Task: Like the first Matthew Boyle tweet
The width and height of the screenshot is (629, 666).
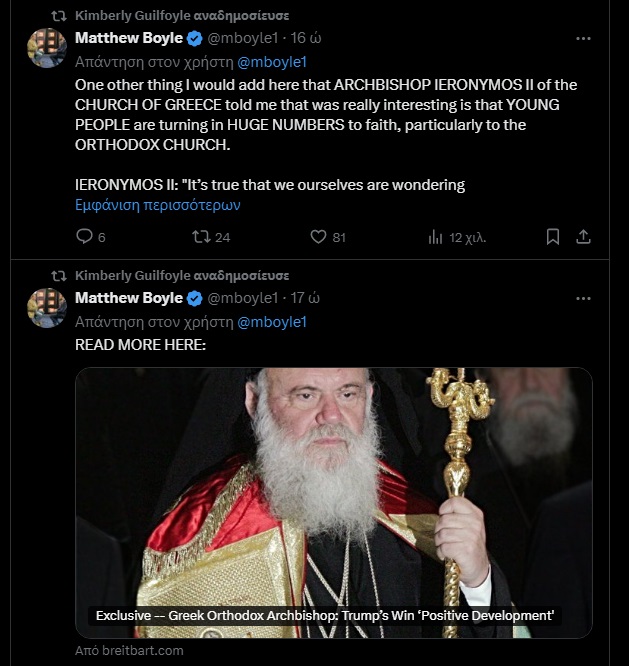Action: click(x=319, y=237)
